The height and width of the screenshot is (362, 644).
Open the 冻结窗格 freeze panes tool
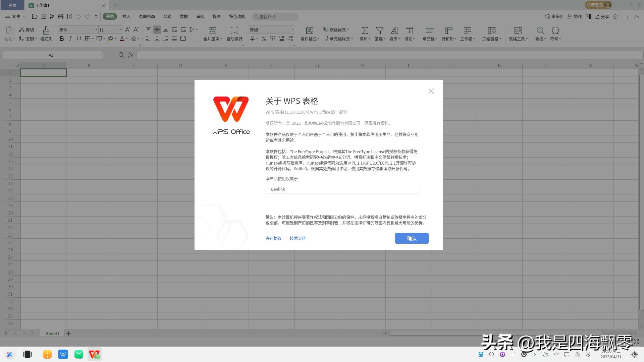coord(492,34)
